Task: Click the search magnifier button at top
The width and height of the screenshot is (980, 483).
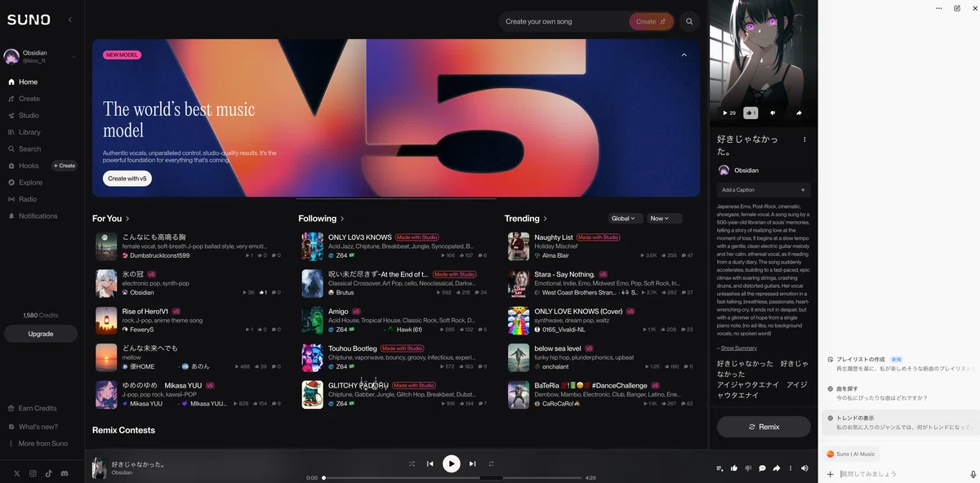Action: coord(689,21)
